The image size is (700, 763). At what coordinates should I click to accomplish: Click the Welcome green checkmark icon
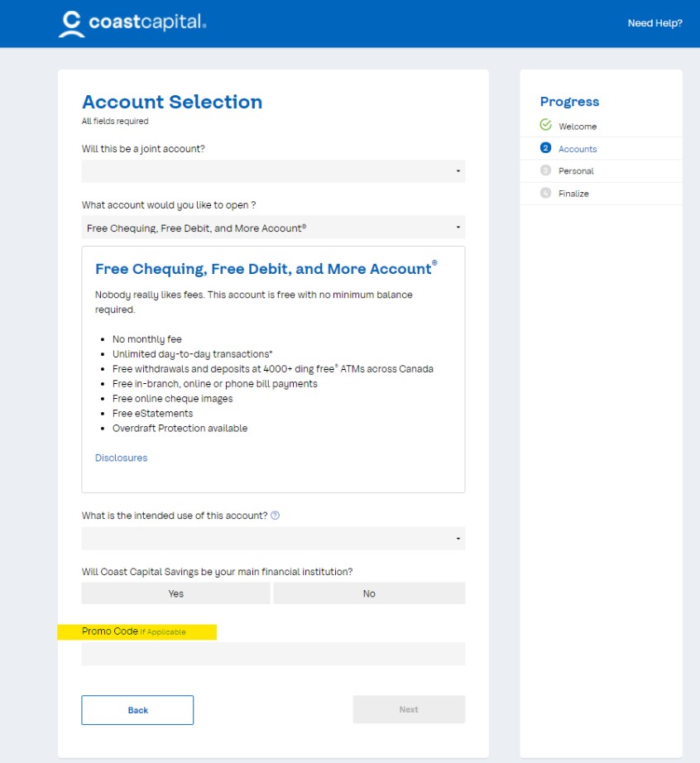point(546,125)
